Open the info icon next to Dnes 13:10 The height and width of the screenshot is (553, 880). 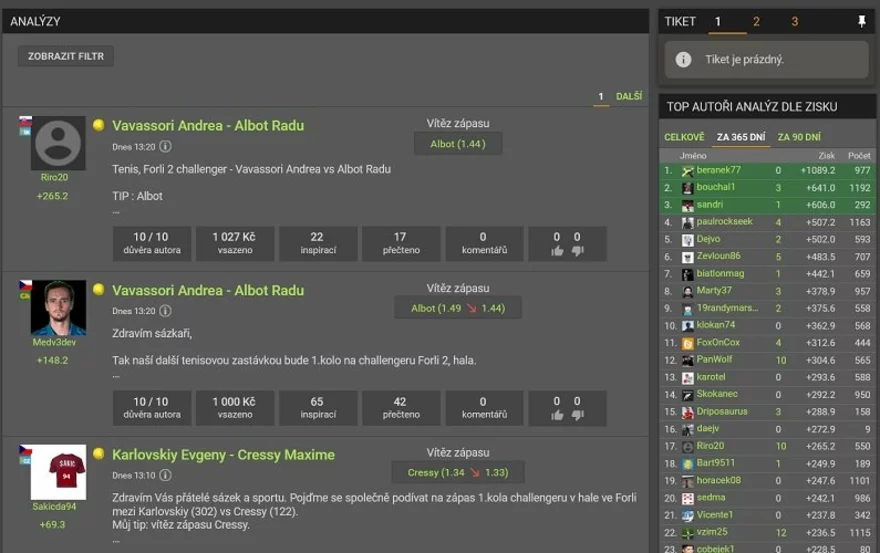pyautogui.click(x=165, y=476)
